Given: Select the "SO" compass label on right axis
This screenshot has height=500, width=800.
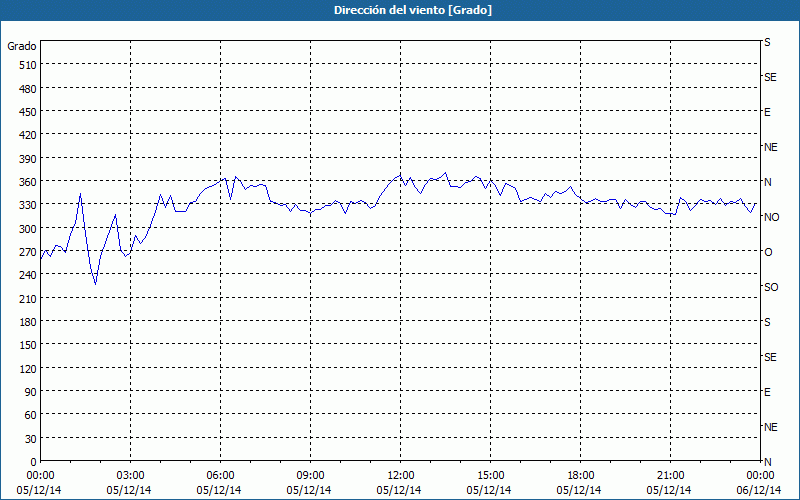Looking at the screenshot, I should pos(771,287).
